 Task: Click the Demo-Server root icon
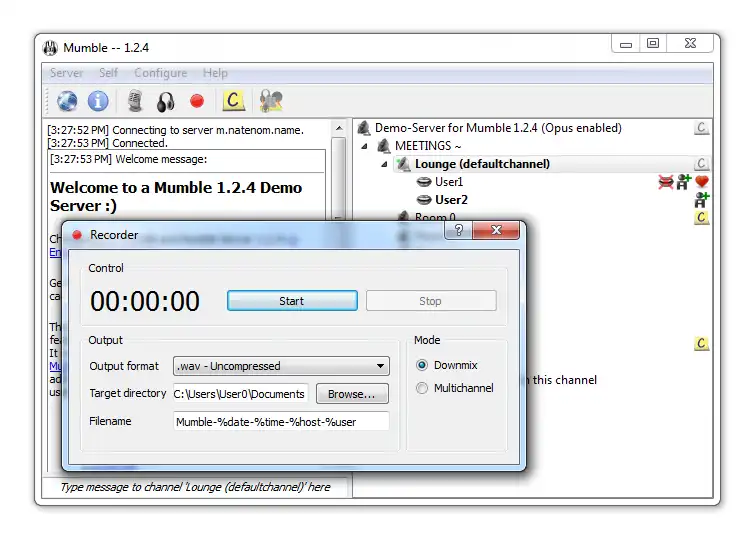pos(364,128)
